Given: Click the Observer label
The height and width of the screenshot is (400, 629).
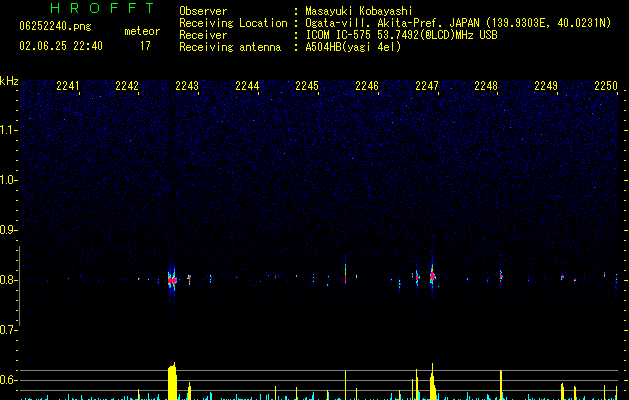Looking at the screenshot, I should pos(203,11).
